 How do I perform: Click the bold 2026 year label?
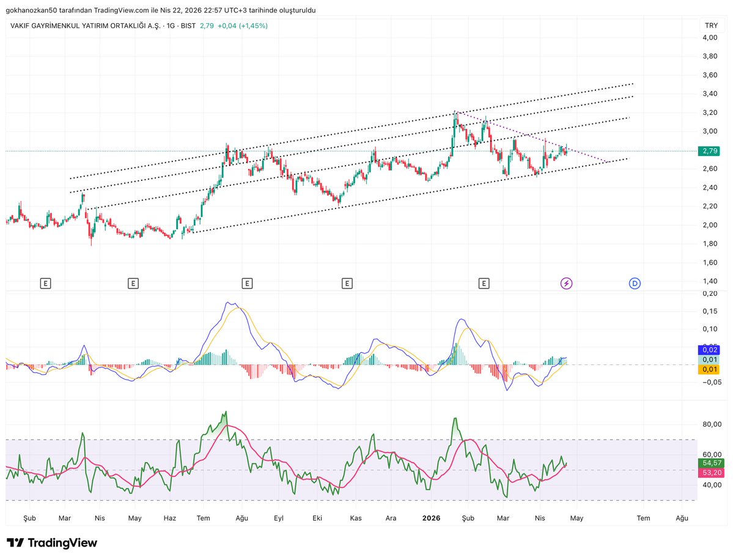coord(431,518)
